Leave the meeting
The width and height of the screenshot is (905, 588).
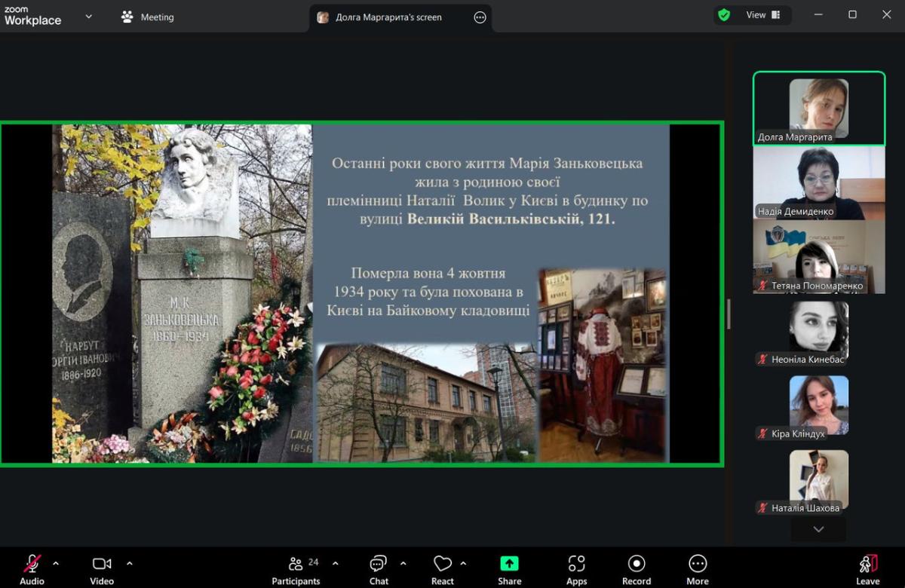tap(867, 569)
